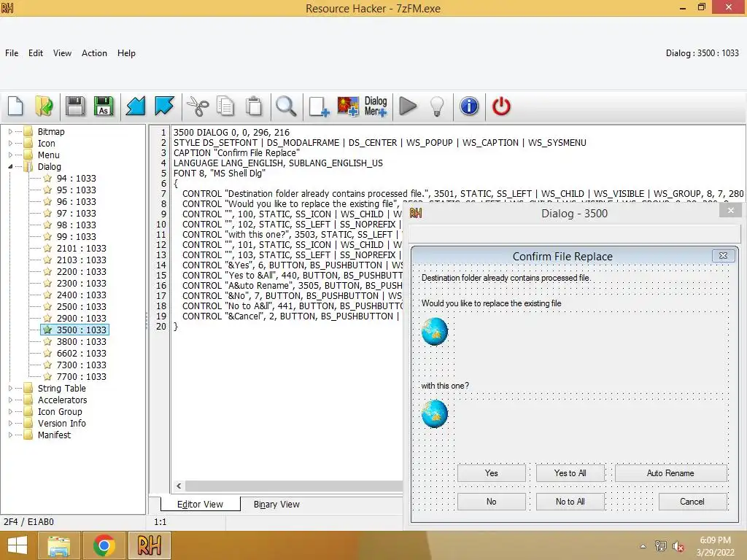This screenshot has height=560, width=747.
Task: Show hidden tray icons arrow
Action: point(643,546)
